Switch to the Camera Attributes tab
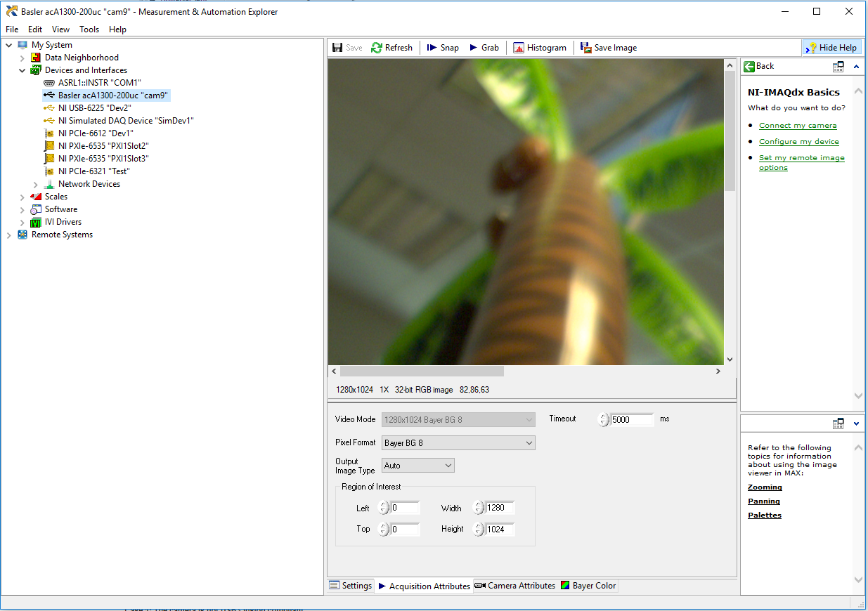 [515, 586]
